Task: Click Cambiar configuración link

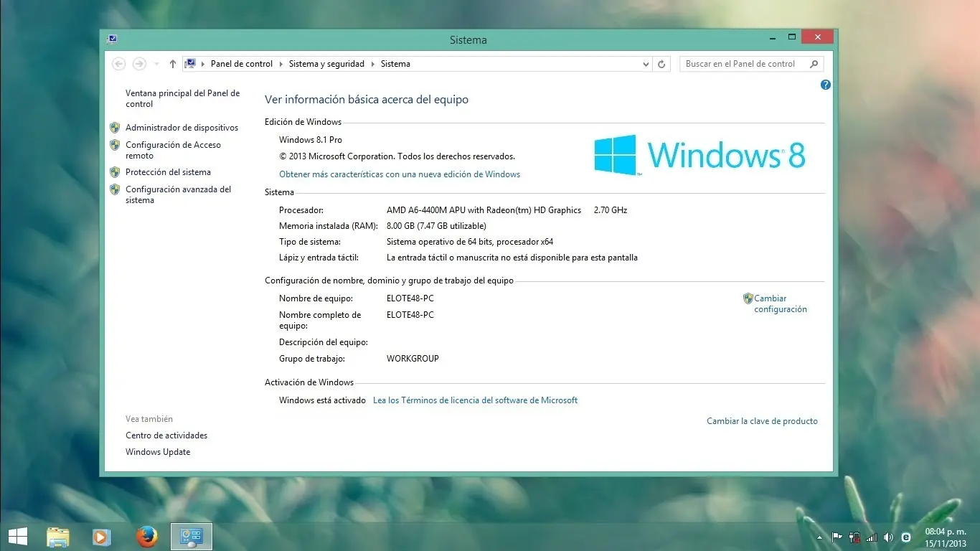Action: 781,303
